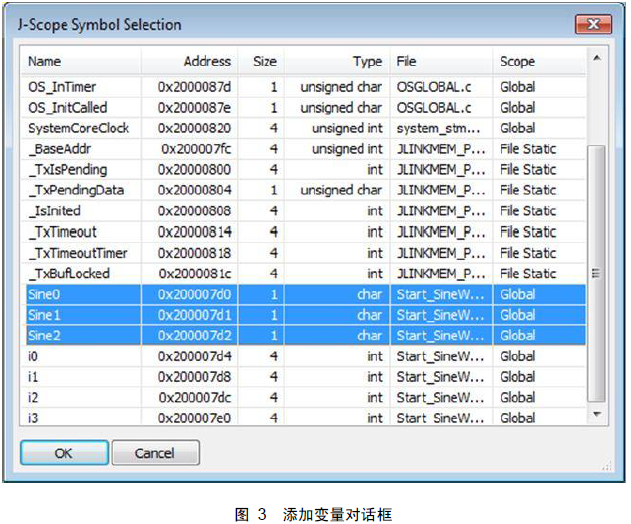Click OSGLOBAL.c in the OS_InitCalled row
631x524 pixels.
[x=434, y=108]
